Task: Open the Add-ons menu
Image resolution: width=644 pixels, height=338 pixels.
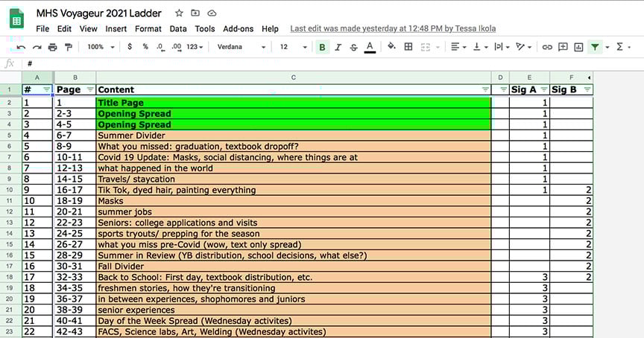Action: click(238, 29)
